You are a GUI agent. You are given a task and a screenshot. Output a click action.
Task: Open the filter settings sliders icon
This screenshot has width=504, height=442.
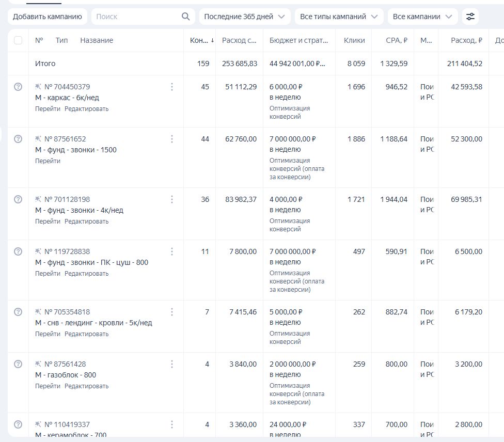point(470,17)
